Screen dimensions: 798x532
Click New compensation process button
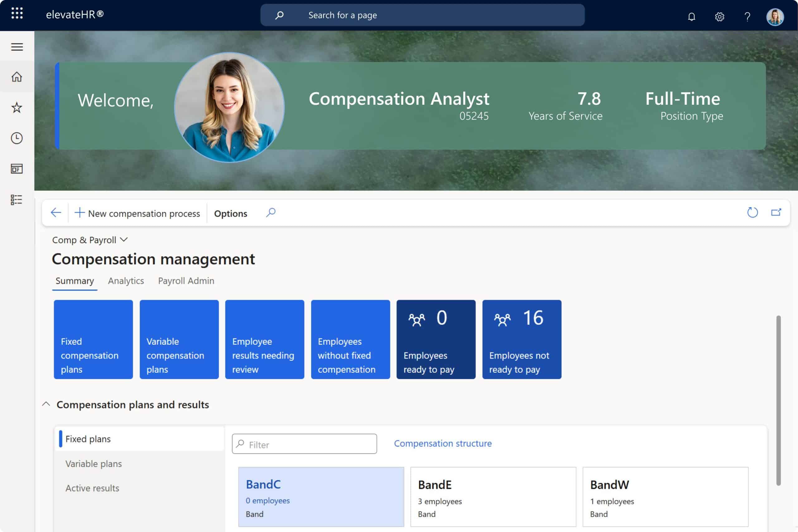point(137,213)
